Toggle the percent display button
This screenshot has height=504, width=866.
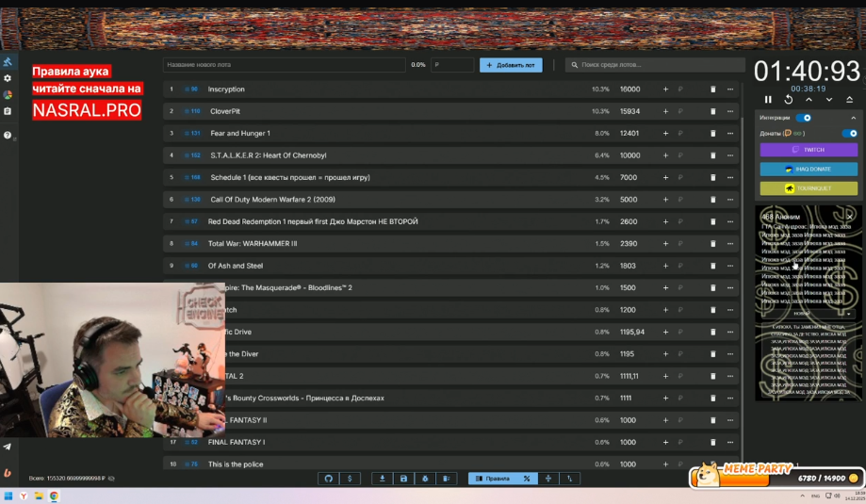527,479
